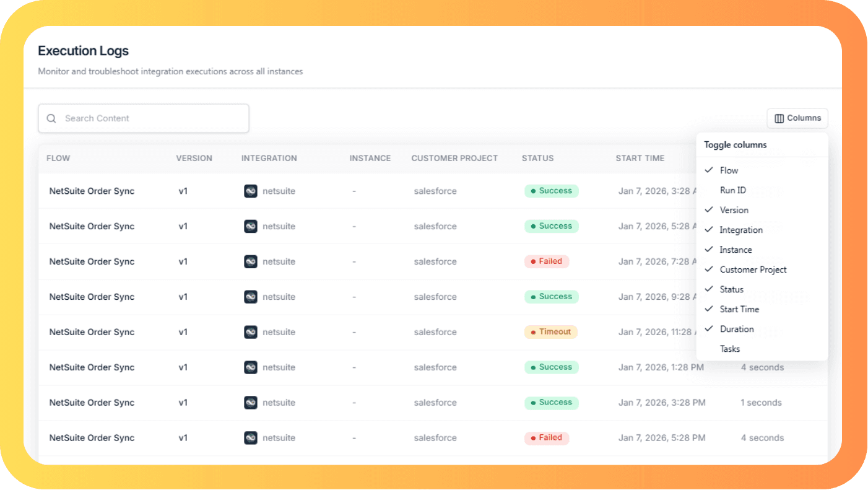
Task: Uncheck Customer Project in Toggle columns
Action: pos(762,269)
